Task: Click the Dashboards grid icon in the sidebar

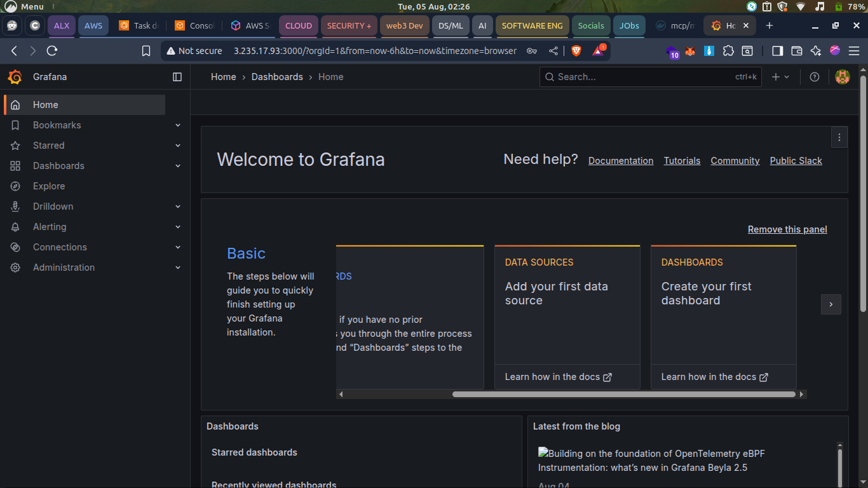Action: point(15,166)
